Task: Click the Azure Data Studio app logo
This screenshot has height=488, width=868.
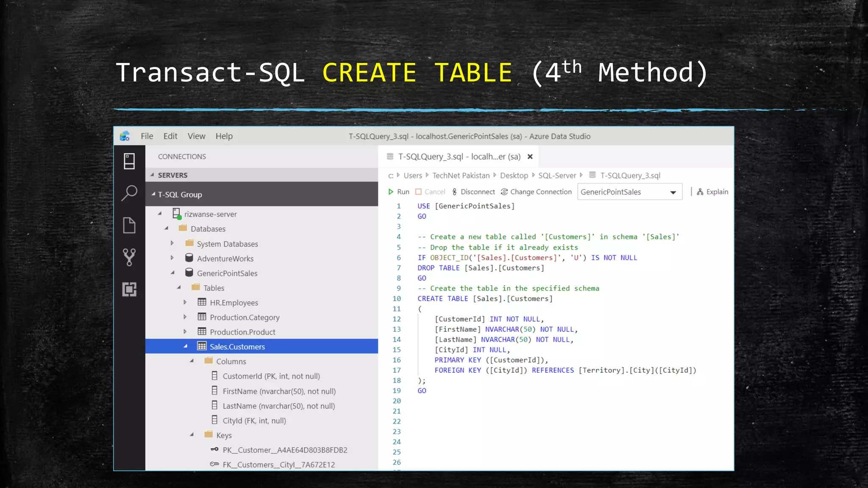Action: click(125, 136)
